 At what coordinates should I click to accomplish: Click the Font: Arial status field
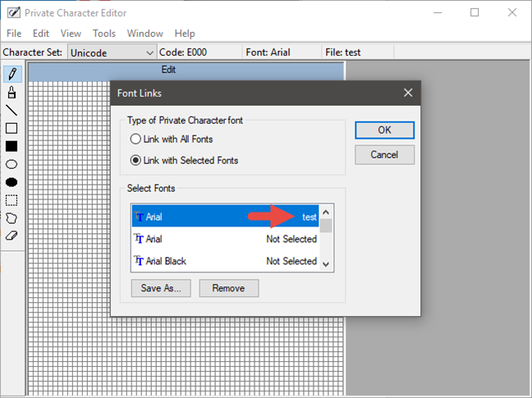(282, 53)
